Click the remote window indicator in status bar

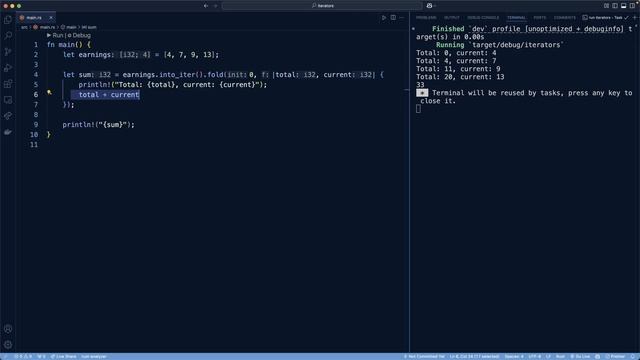tap(5, 356)
